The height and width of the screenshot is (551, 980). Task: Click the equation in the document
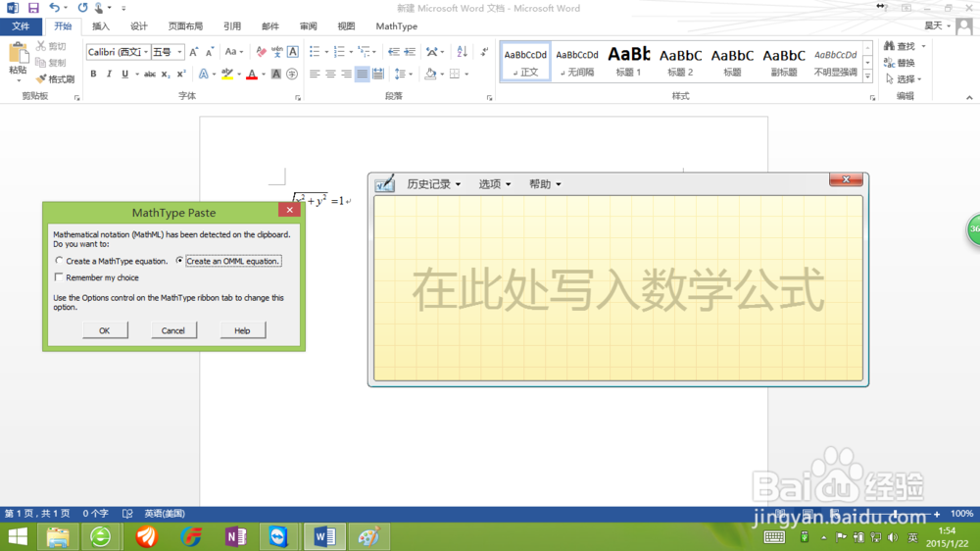coord(320,200)
